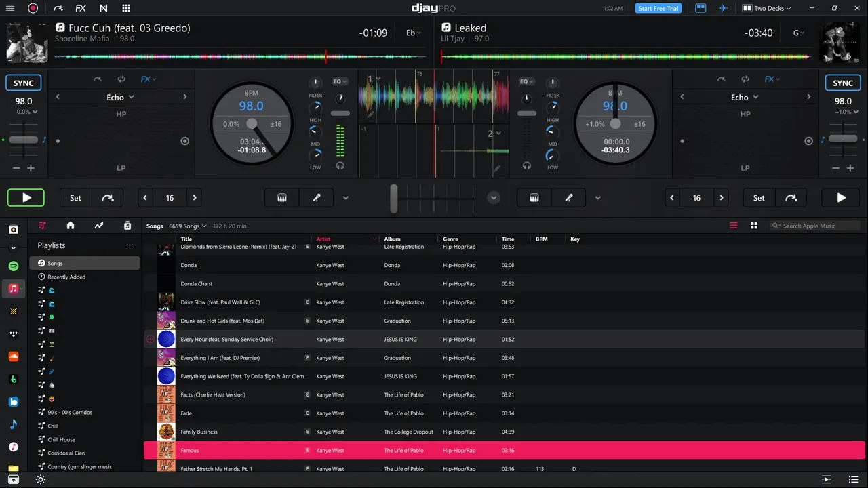Enable Echo effect on left deck

tap(185, 141)
